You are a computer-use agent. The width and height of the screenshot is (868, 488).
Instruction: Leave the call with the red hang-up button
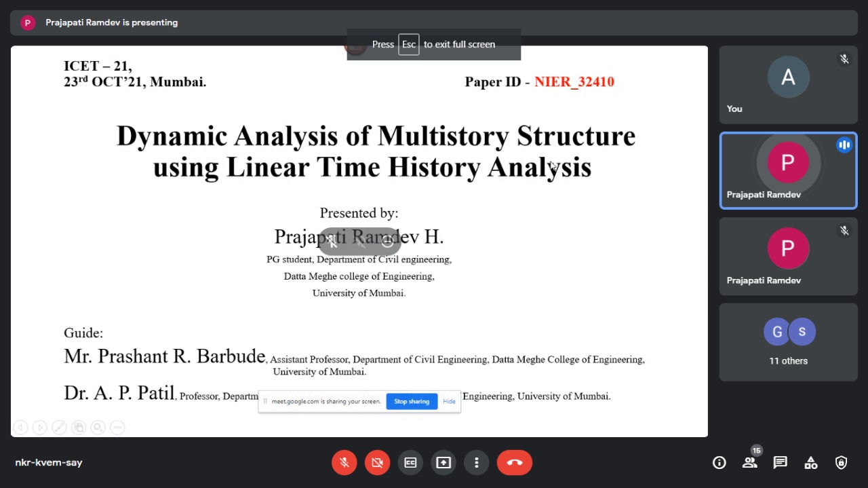pos(515,462)
